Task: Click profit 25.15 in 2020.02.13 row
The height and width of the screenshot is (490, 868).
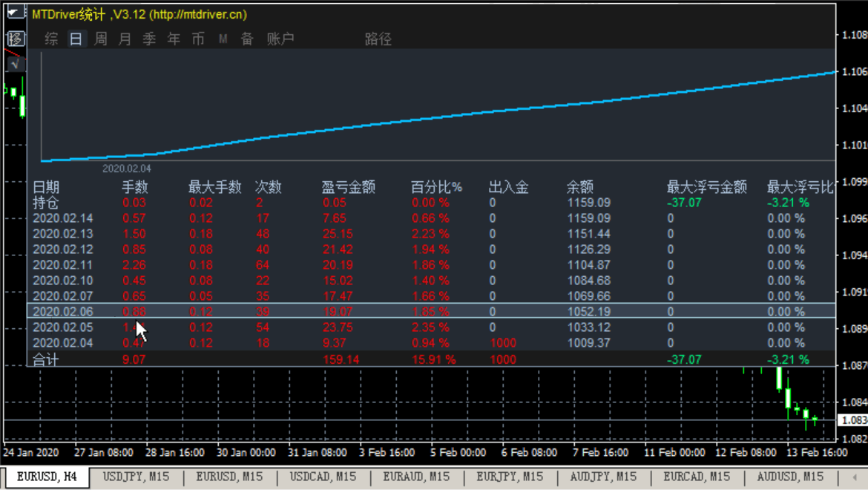Action: point(338,234)
